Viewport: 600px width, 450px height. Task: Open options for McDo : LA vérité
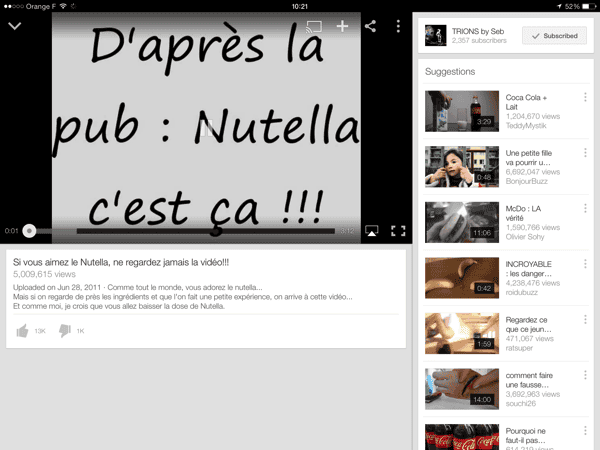(585, 208)
